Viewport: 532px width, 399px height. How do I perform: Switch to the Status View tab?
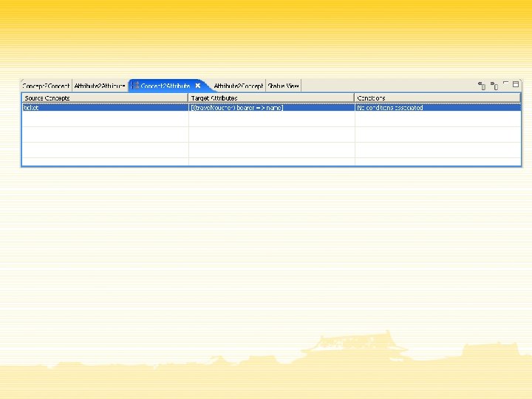[x=283, y=86]
